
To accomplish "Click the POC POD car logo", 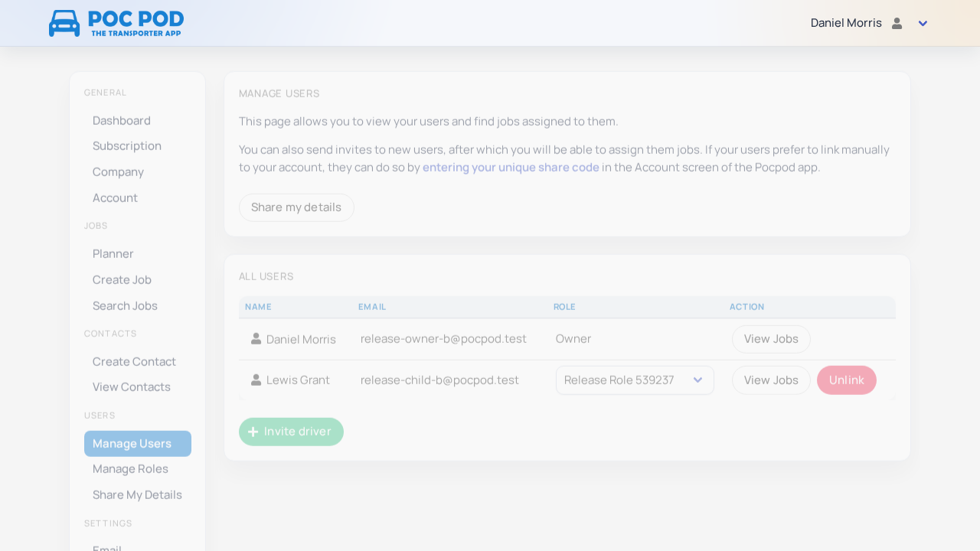I will tap(116, 23).
